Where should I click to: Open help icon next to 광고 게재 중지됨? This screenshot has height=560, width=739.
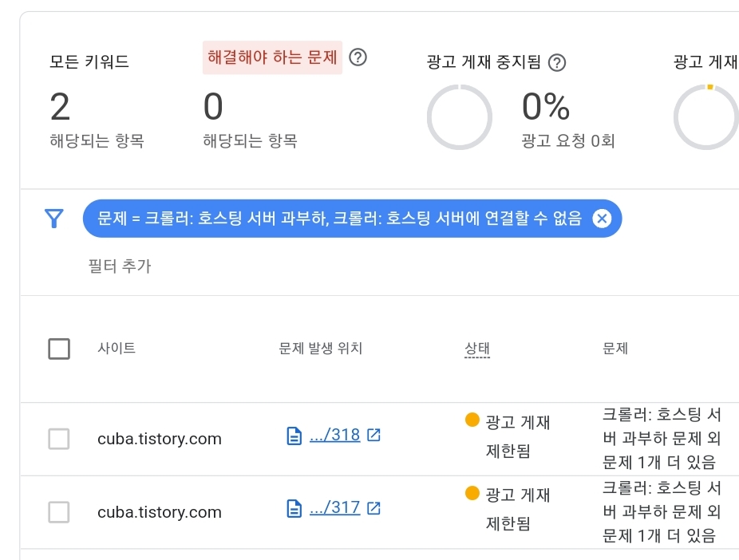[x=556, y=63]
